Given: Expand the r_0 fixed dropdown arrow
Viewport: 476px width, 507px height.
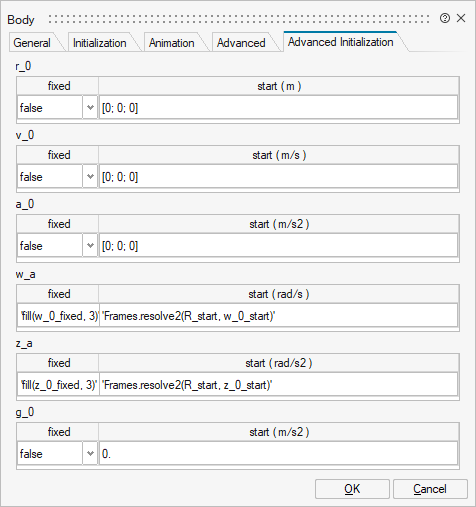Looking at the screenshot, I should (x=90, y=108).
